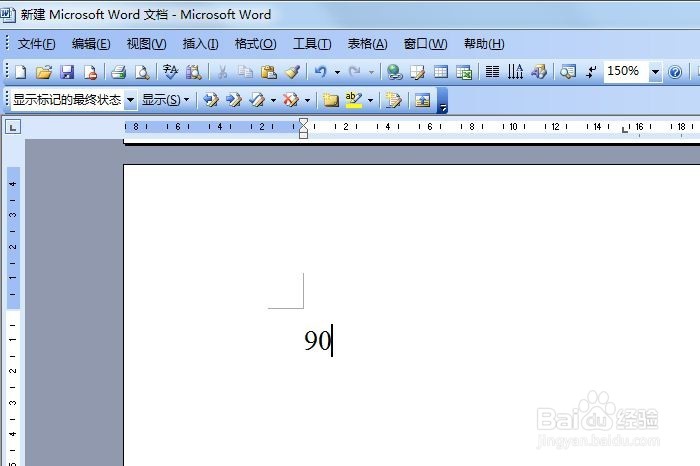Screen dimensions: 700x466
Task: Click the tab type selector on the ruler
Action: [13, 128]
